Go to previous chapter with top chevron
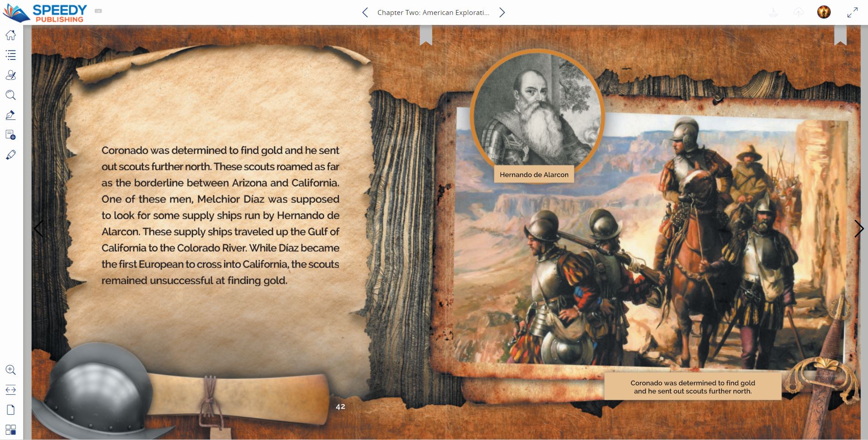 365,12
